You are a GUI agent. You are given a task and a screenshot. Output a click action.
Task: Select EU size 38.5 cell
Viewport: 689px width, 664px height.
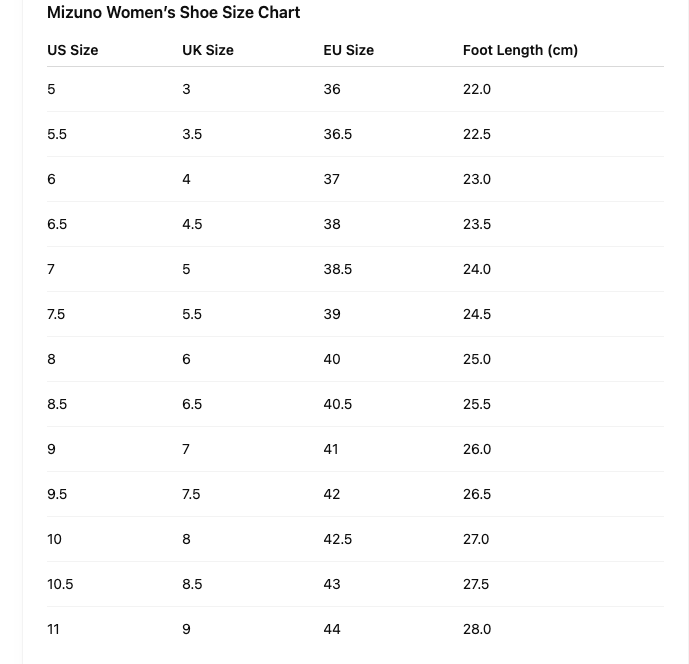[x=337, y=269]
